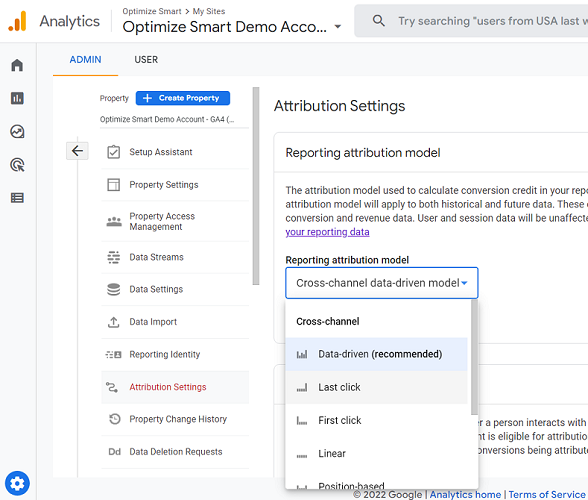Click the Property Change History clock icon
Viewport: 588px width, 500px height.
114,419
